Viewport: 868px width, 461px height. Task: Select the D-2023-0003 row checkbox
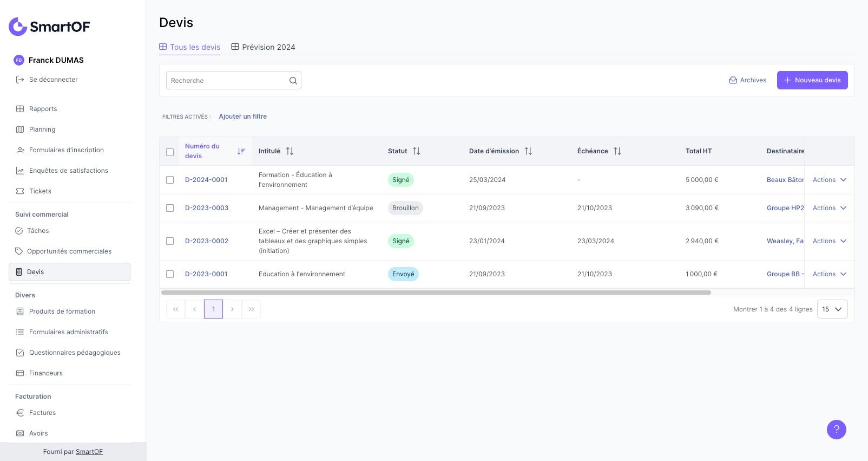tap(170, 208)
